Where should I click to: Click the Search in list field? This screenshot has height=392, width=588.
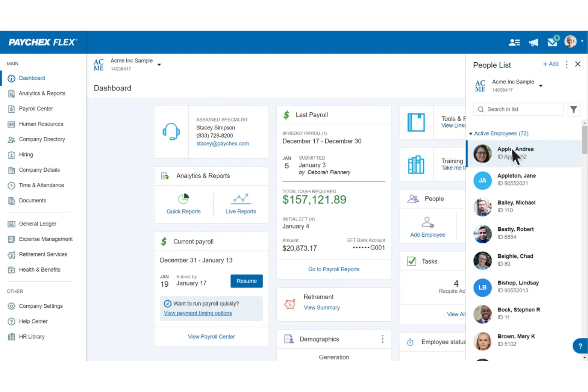click(x=518, y=109)
